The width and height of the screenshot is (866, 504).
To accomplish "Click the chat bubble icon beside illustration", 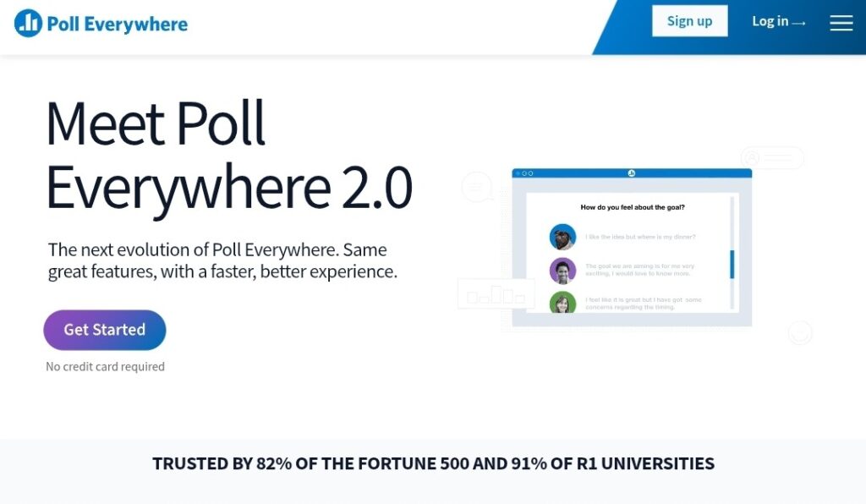I will (x=477, y=186).
